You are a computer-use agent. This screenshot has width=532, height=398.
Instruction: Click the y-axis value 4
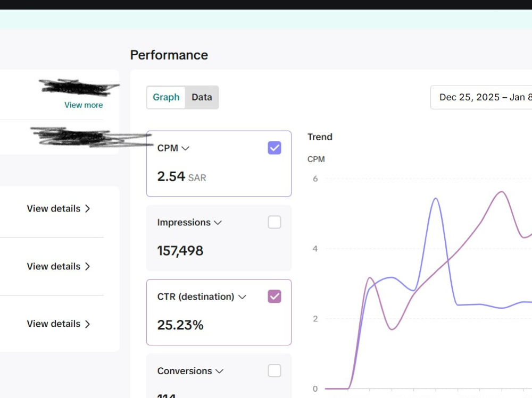pos(315,249)
